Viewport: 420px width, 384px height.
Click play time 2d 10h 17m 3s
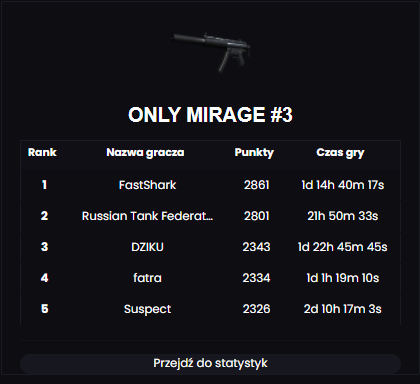pos(343,309)
